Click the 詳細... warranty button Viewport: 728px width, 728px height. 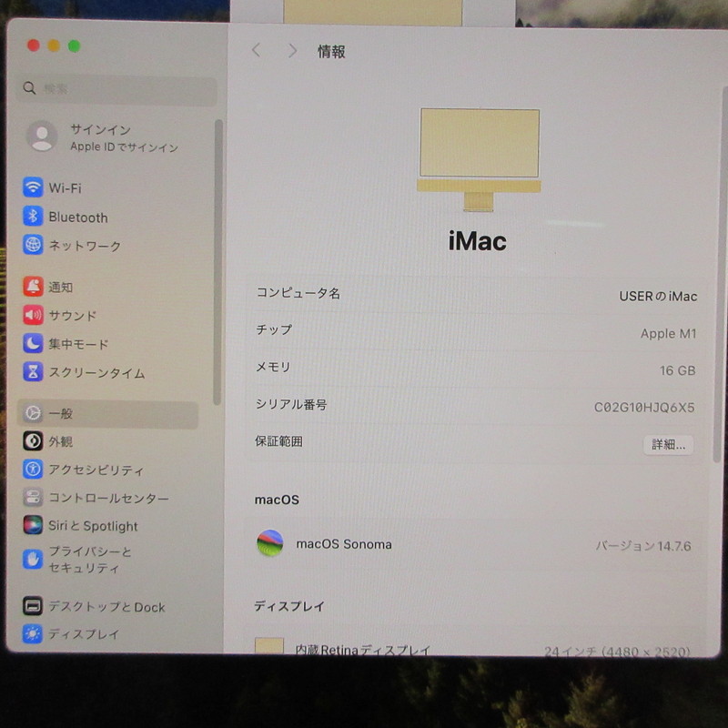coord(668,445)
